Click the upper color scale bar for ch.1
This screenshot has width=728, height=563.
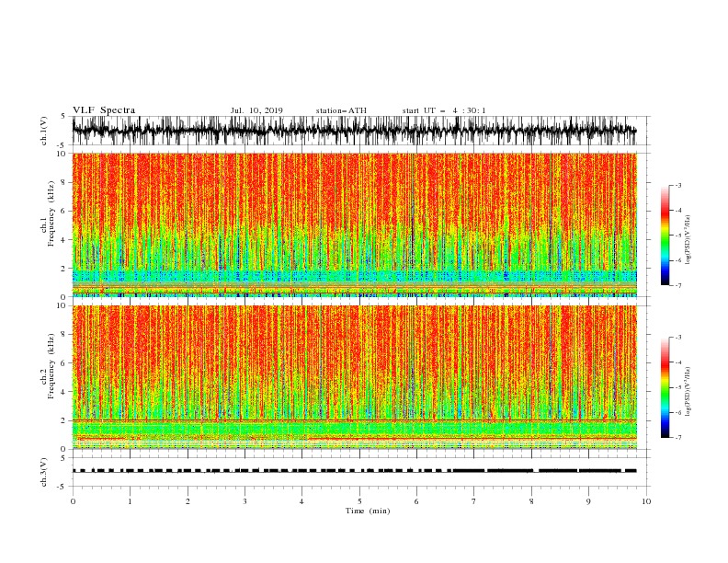665,236
